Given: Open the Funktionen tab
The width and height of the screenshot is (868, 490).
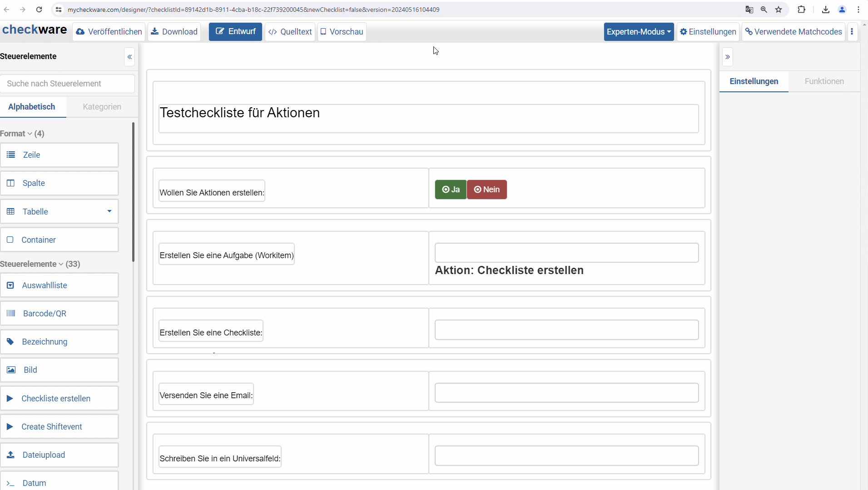Looking at the screenshot, I should point(824,81).
